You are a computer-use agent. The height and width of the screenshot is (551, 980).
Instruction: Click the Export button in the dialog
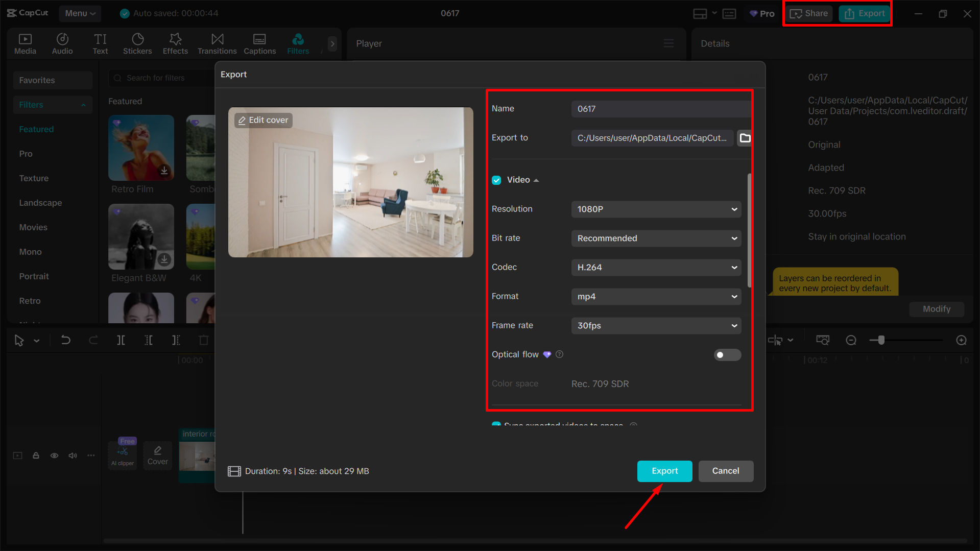664,471
